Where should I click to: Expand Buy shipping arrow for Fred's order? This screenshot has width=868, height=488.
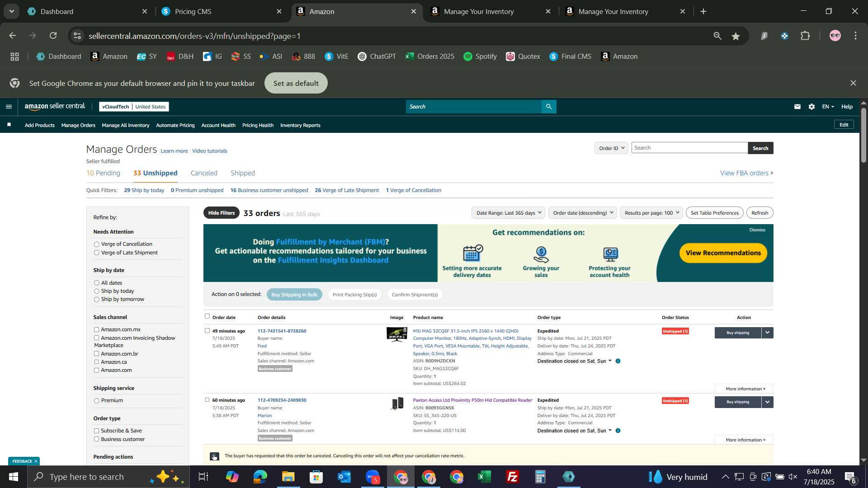click(768, 333)
